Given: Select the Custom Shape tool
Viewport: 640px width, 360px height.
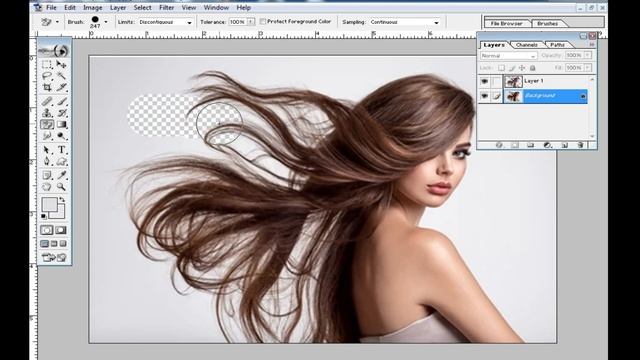Looking at the screenshot, I should [61, 161].
